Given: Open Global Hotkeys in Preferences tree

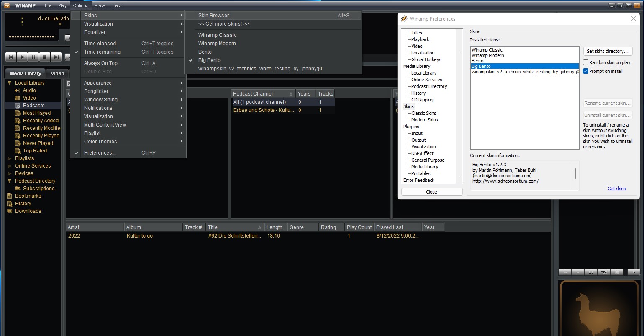Looking at the screenshot, I should [x=426, y=59].
